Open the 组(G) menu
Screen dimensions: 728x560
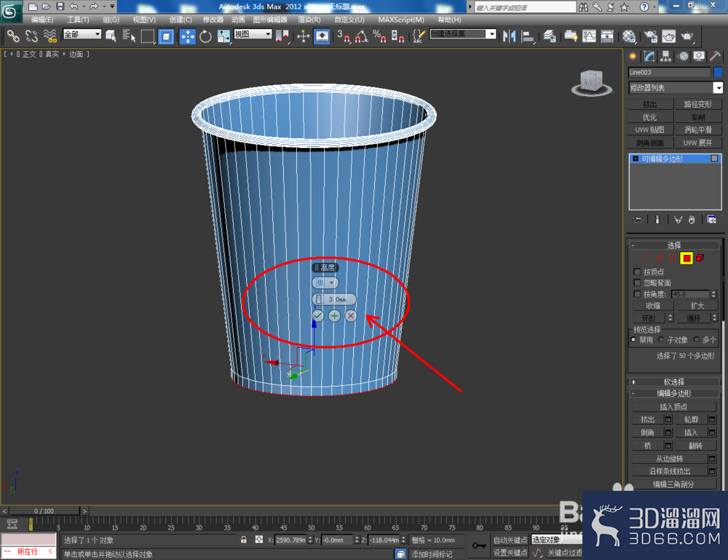coord(111,20)
